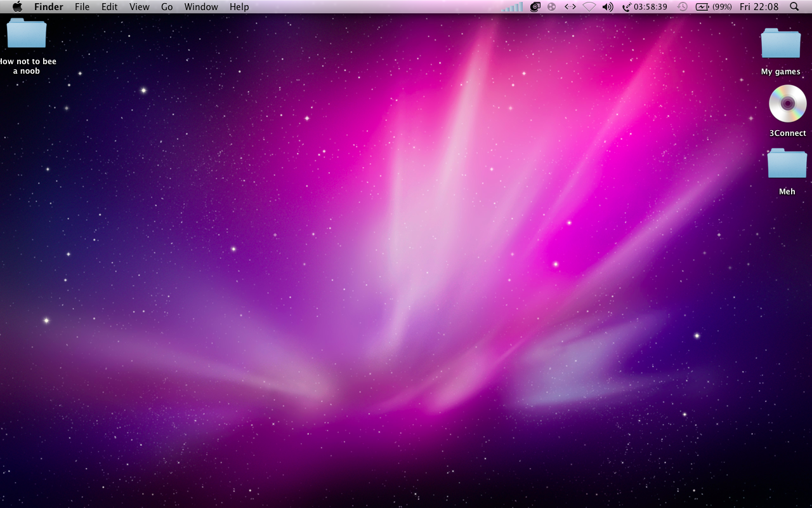Viewport: 812px width, 508px height.
Task: Click the spiral disc menu bar icon
Action: [x=535, y=7]
